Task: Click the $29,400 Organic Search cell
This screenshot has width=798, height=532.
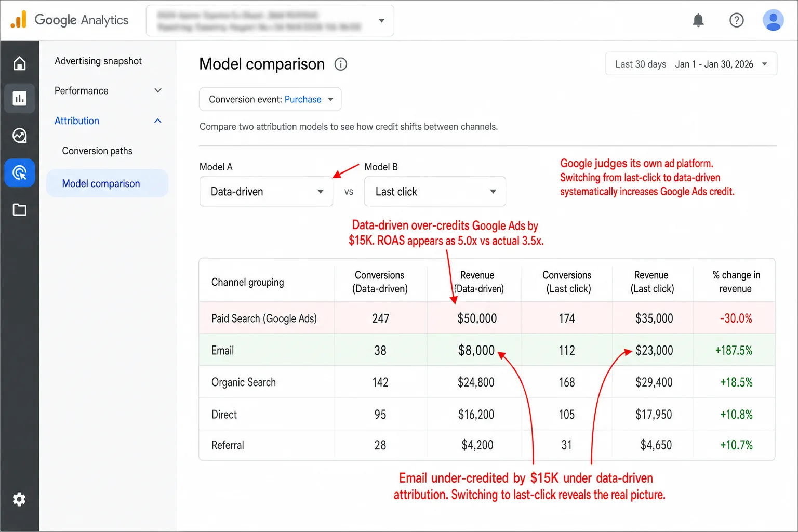Action: (654, 382)
